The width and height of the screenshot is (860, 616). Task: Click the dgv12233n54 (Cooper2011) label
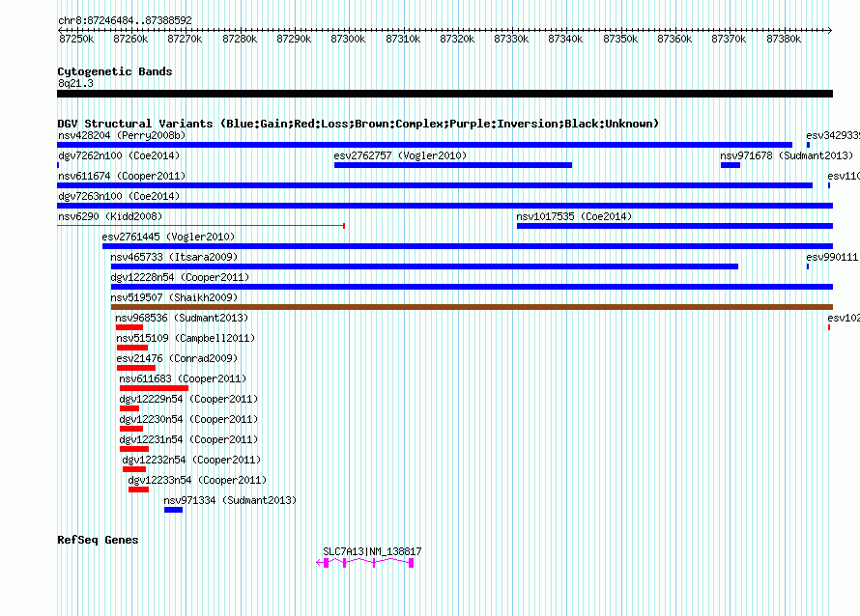[197, 480]
